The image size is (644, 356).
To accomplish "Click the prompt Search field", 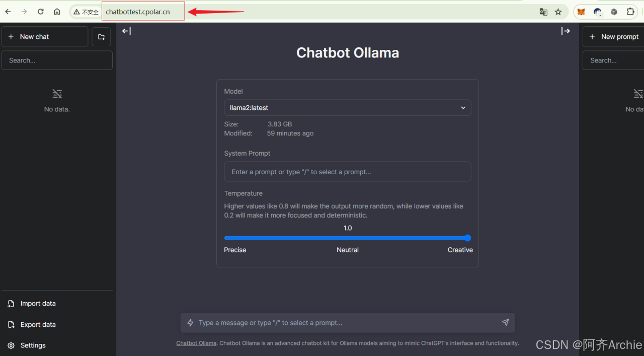I will pos(613,60).
